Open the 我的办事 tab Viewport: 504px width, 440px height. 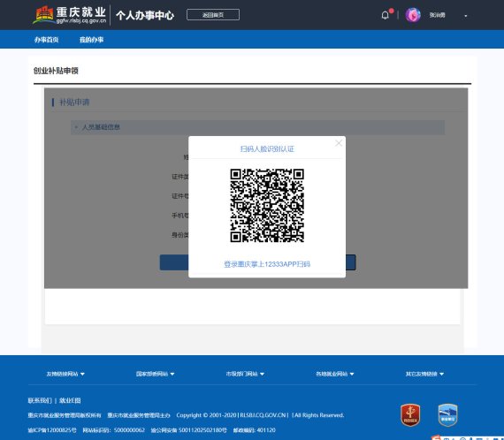pos(91,40)
